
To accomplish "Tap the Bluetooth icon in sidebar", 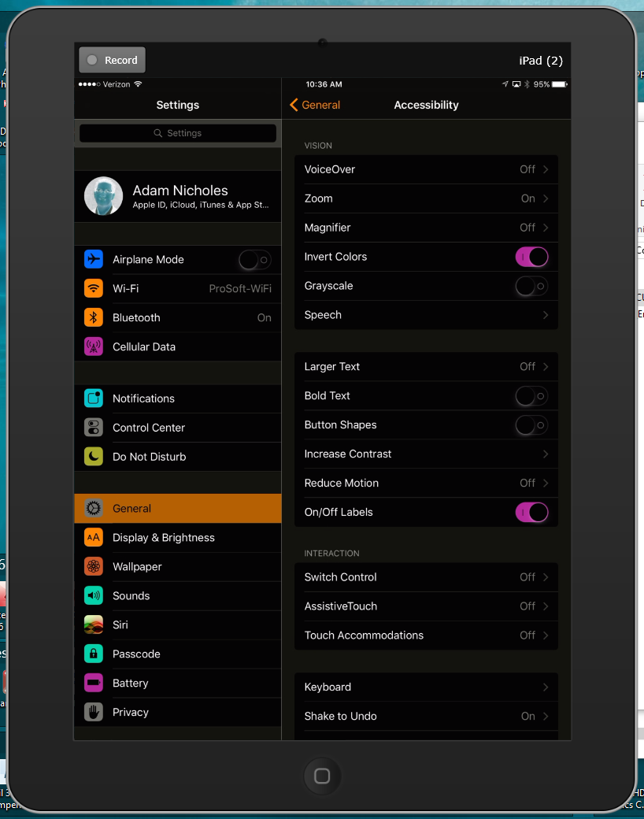I will pos(94,317).
